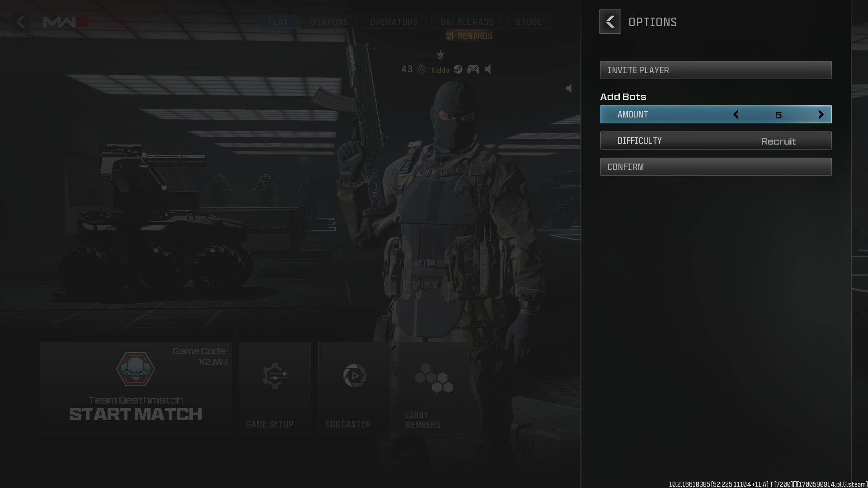The width and height of the screenshot is (868, 488).
Task: Click the LOBBY MEMBERS icon
Action: [x=434, y=380]
